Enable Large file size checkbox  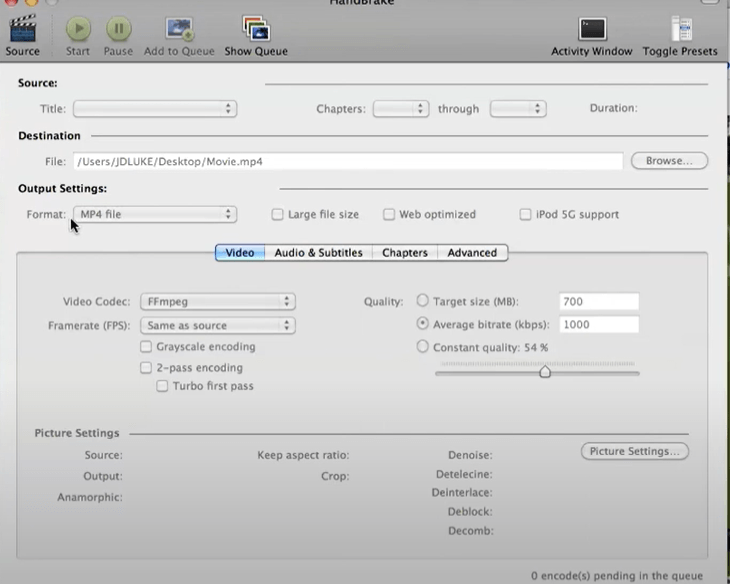277,214
